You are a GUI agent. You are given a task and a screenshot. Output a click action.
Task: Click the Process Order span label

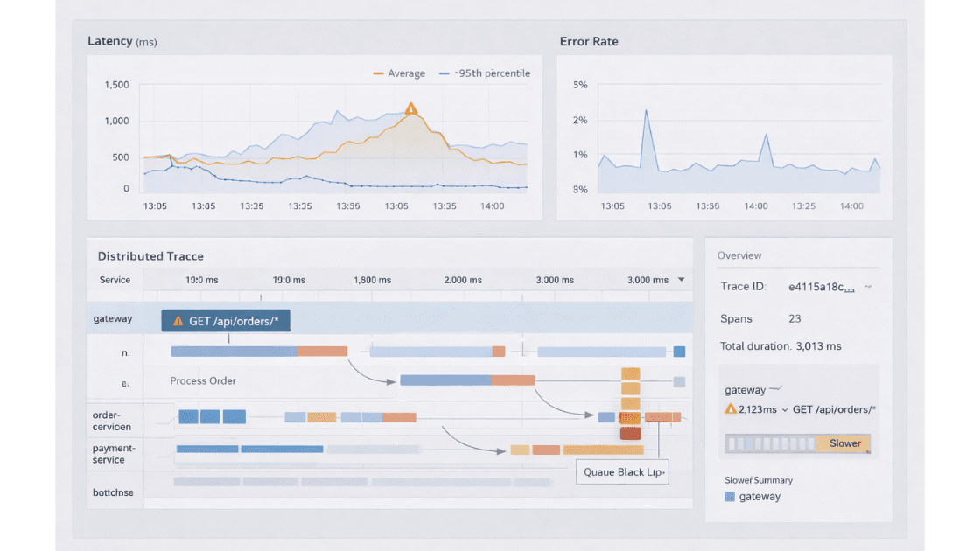pyautogui.click(x=203, y=380)
